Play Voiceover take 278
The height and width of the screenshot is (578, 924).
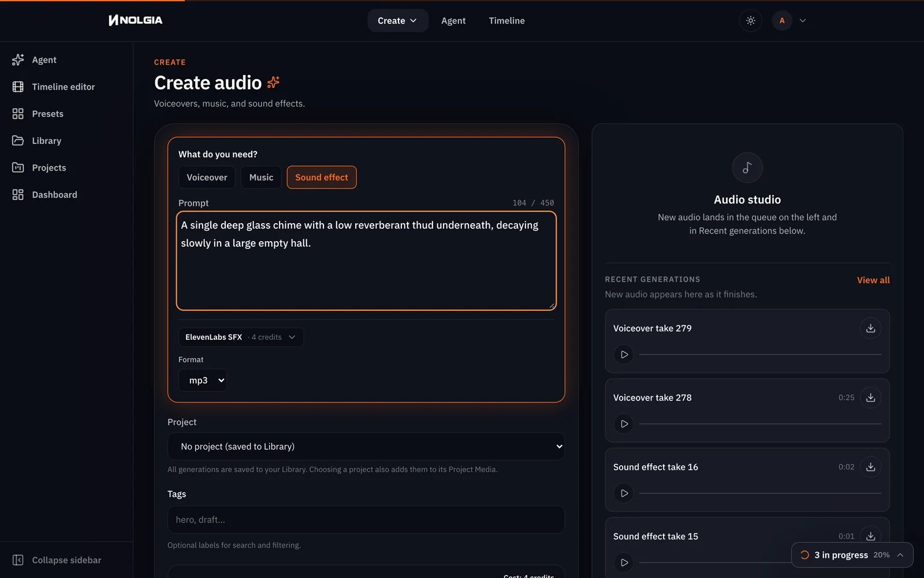point(624,424)
